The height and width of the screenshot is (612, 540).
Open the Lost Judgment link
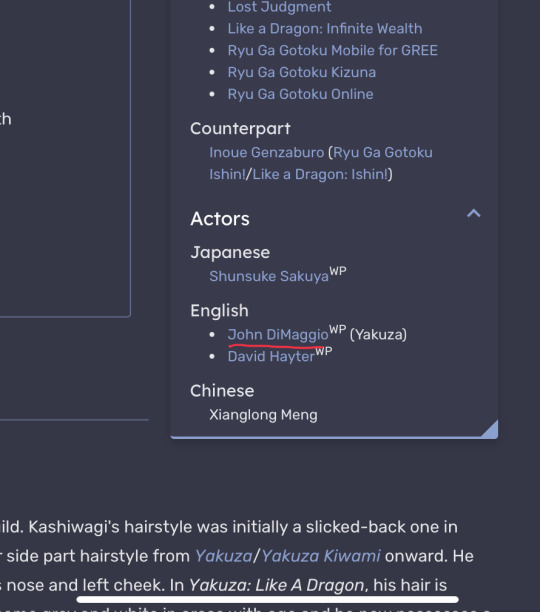(x=279, y=7)
